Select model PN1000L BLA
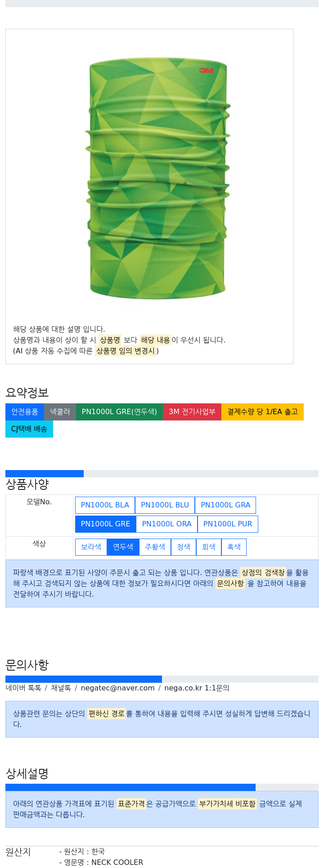The height and width of the screenshot is (868, 324). (105, 505)
